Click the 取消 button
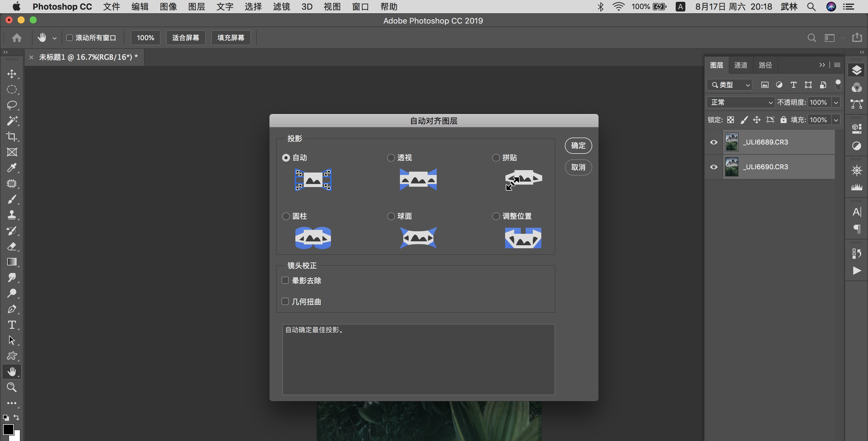This screenshot has height=441, width=868. [578, 167]
